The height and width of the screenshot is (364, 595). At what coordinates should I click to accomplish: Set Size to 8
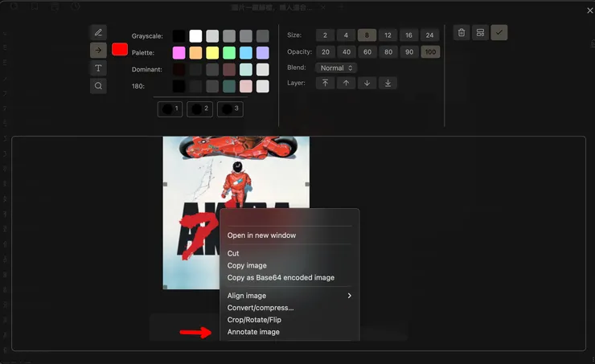pyautogui.click(x=367, y=35)
